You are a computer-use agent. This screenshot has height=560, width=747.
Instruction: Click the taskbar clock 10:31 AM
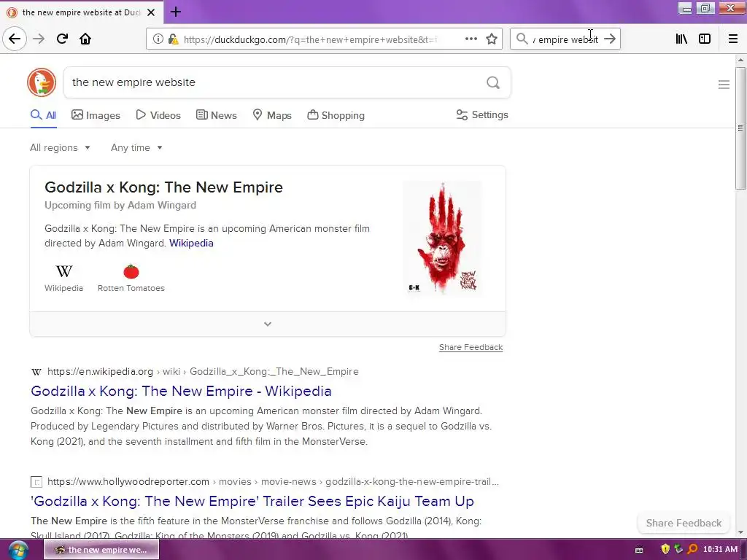pyautogui.click(x=720, y=549)
